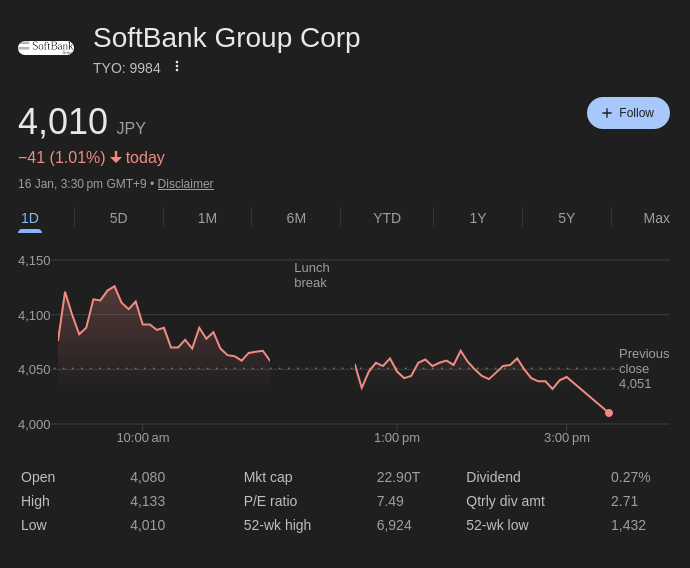The image size is (690, 568).
Task: Click the Follow button
Action: click(628, 113)
